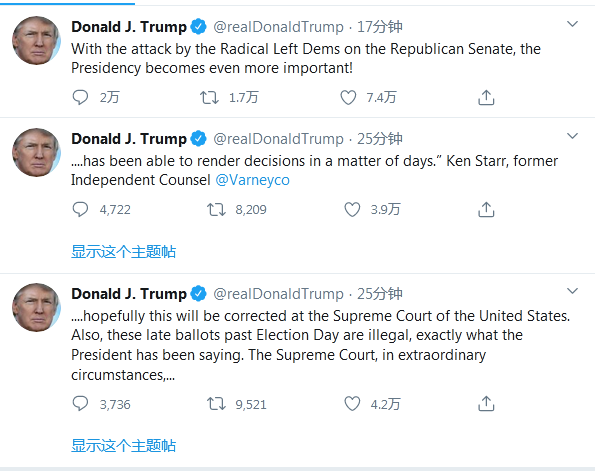This screenshot has height=471, width=595.
Task: Open the @Varneyco mention link
Action: [252, 180]
